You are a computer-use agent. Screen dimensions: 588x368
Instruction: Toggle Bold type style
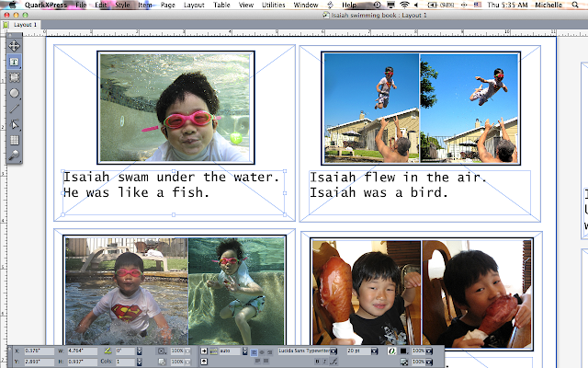point(317,362)
